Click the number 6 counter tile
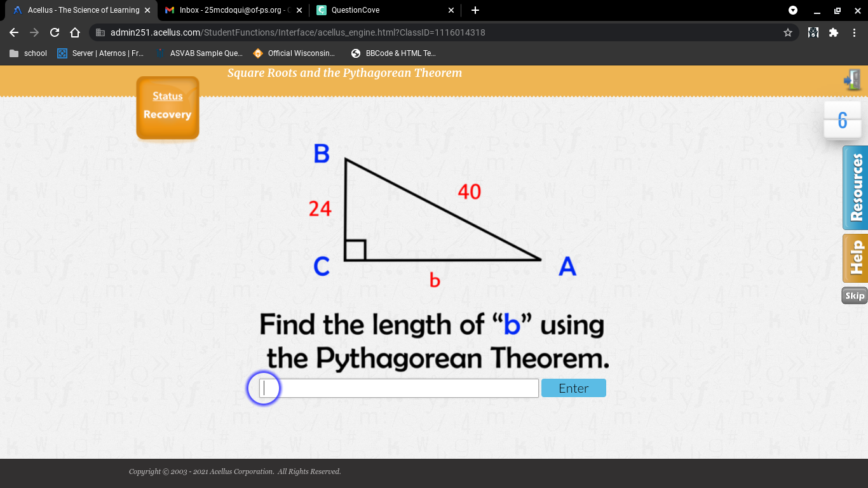The image size is (868, 488). [843, 120]
